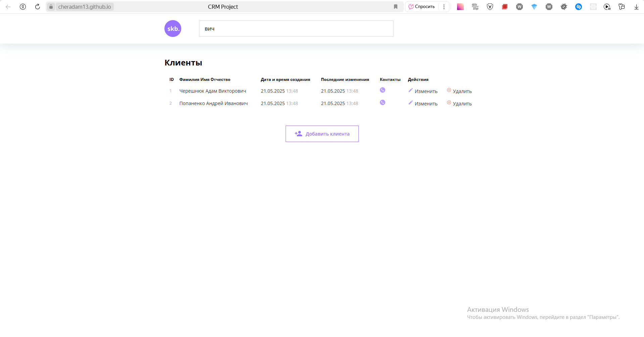
Task: Delete client Попаненко Андрей Иванович
Action: tap(459, 103)
